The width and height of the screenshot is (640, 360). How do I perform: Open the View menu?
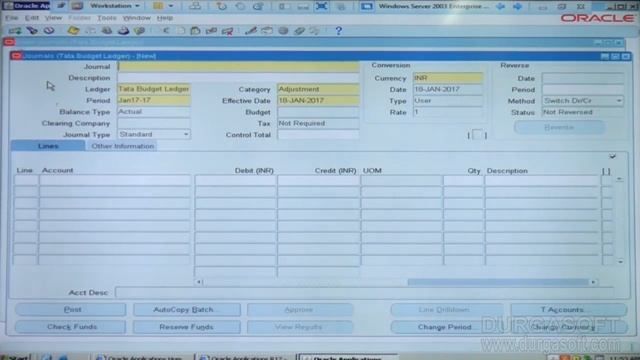pos(53,18)
